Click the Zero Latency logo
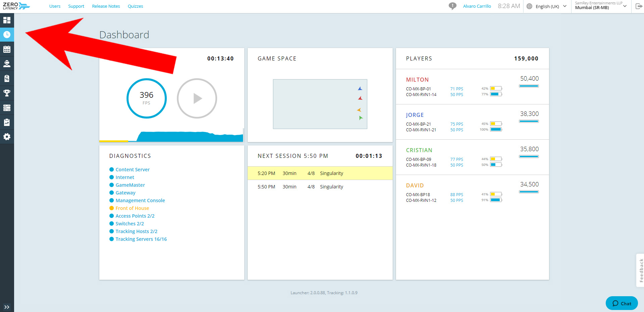644x312 pixels. pyautogui.click(x=16, y=6)
